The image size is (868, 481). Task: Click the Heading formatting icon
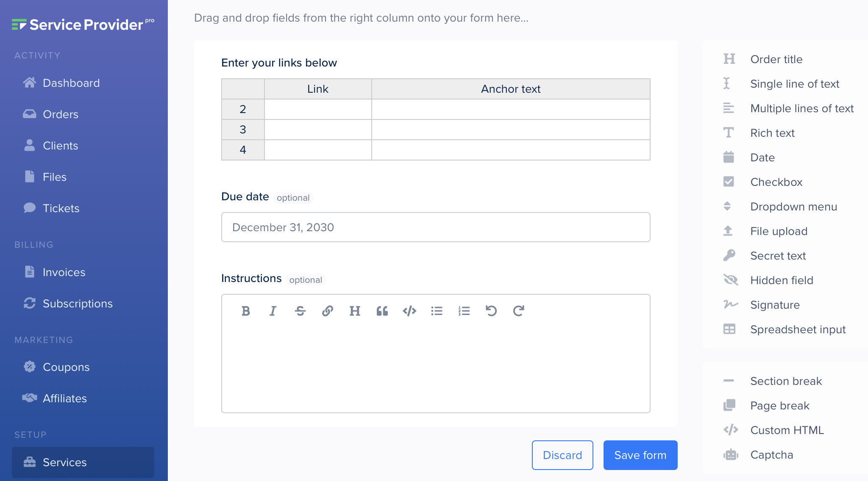click(x=354, y=310)
